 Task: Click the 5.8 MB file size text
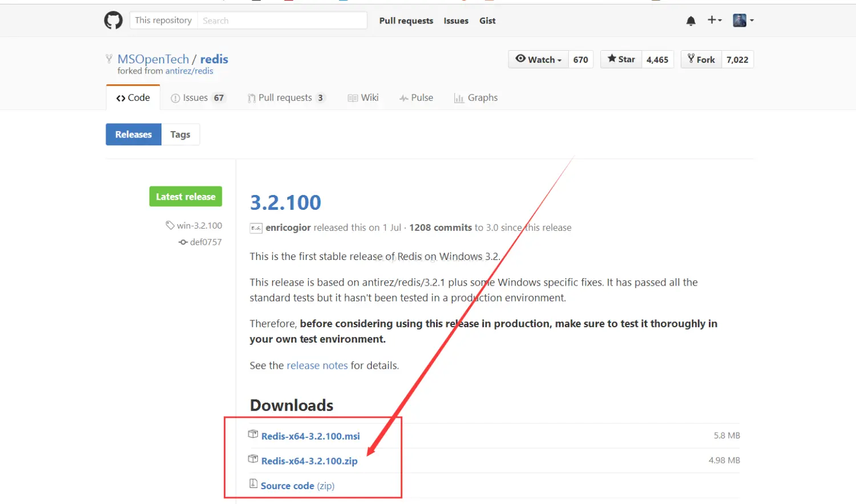(x=726, y=436)
